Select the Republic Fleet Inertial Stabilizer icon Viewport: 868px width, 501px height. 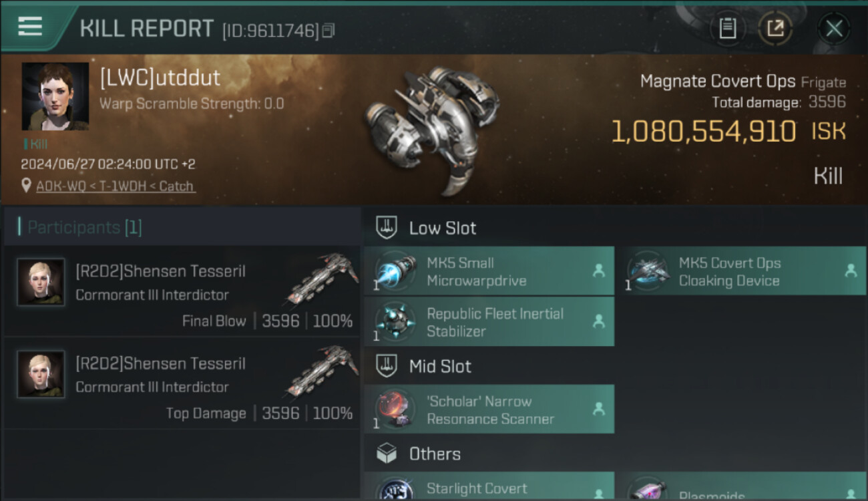(x=395, y=322)
